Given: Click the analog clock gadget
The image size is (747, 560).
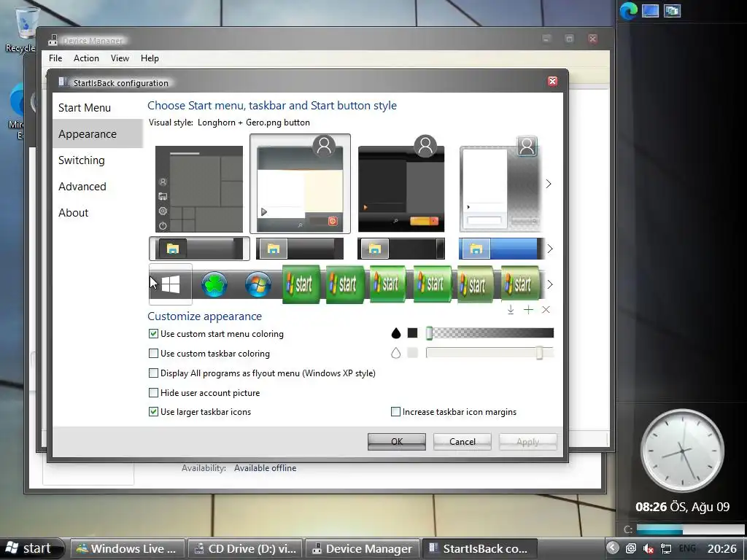Looking at the screenshot, I should pos(682,450).
